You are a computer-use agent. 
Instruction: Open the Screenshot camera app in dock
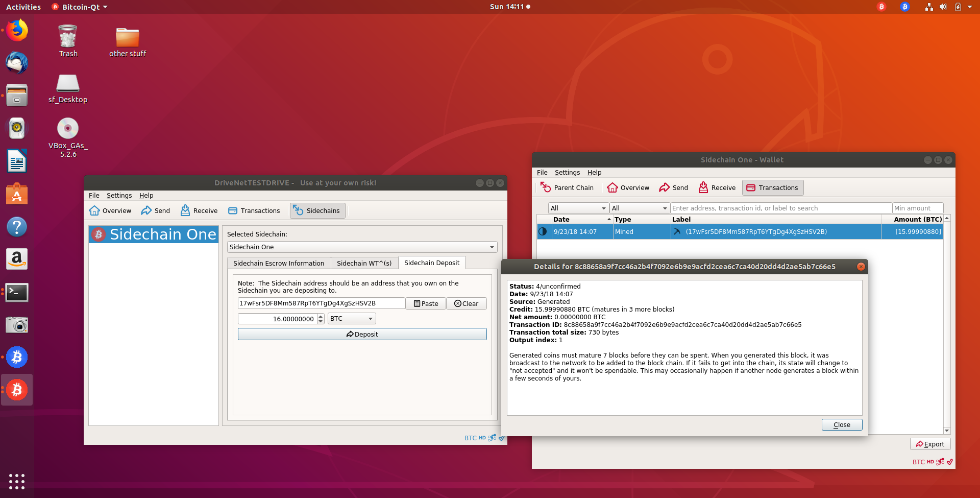click(x=17, y=325)
